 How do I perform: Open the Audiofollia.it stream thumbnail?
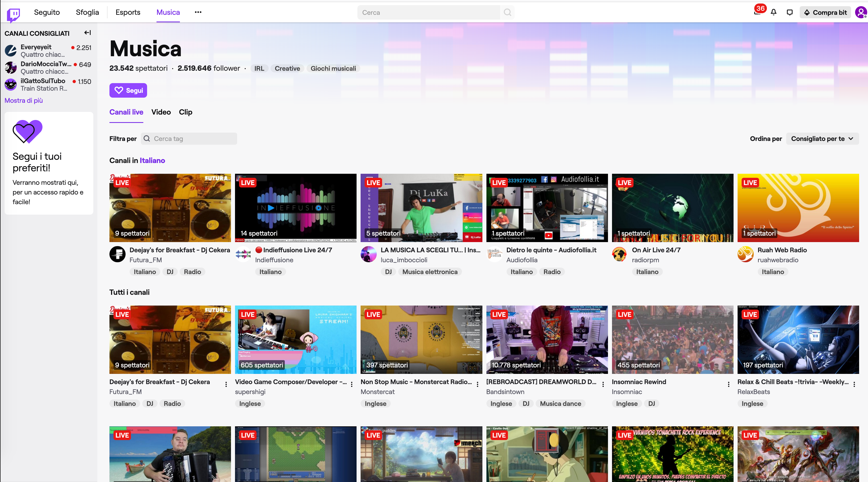point(547,208)
